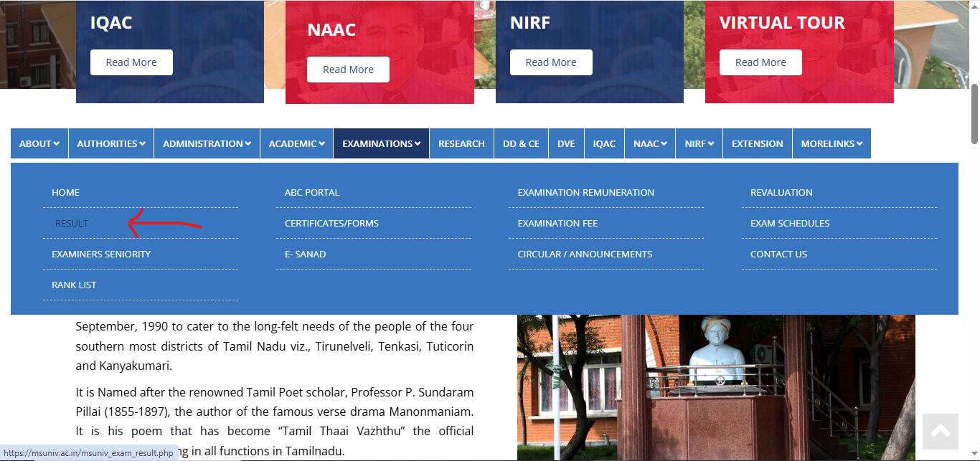Expand the ADMINISTRATION dropdown
The width and height of the screenshot is (980, 461).
[x=206, y=143]
